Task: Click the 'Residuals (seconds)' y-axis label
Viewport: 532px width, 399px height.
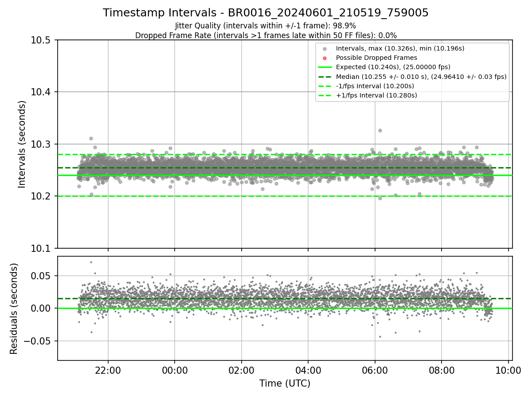Action: [x=14, y=309]
